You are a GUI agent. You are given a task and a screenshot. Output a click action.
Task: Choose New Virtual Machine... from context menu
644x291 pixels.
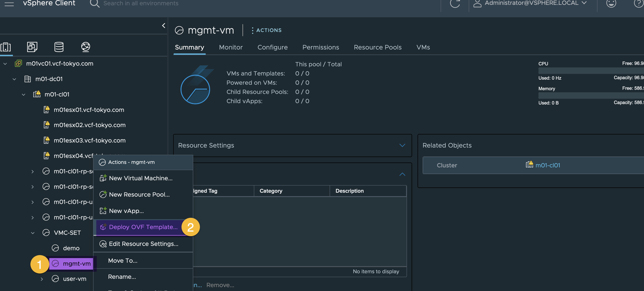(x=143, y=178)
